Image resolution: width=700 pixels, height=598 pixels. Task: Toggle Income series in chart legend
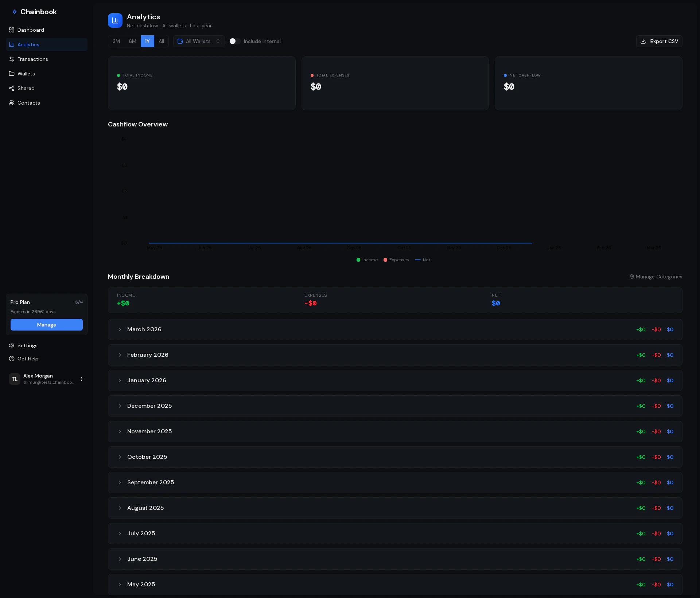(x=367, y=260)
